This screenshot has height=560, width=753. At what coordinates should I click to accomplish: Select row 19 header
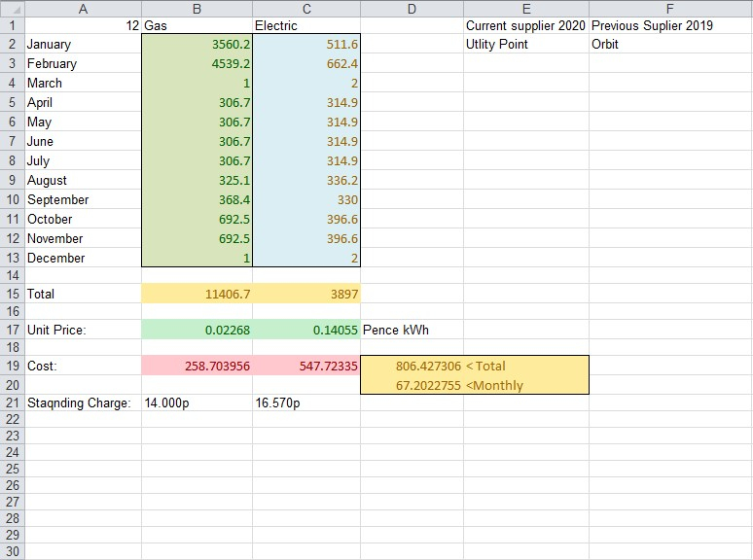click(x=12, y=366)
